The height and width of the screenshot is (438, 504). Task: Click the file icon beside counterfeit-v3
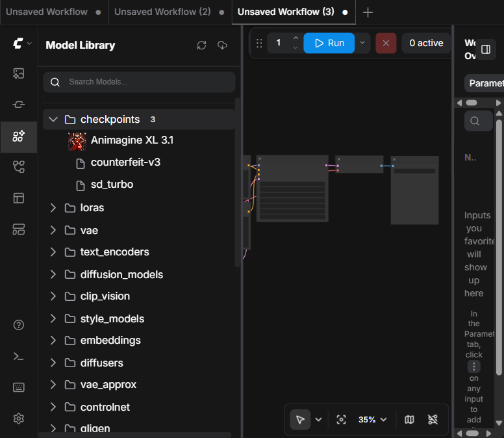tap(81, 163)
